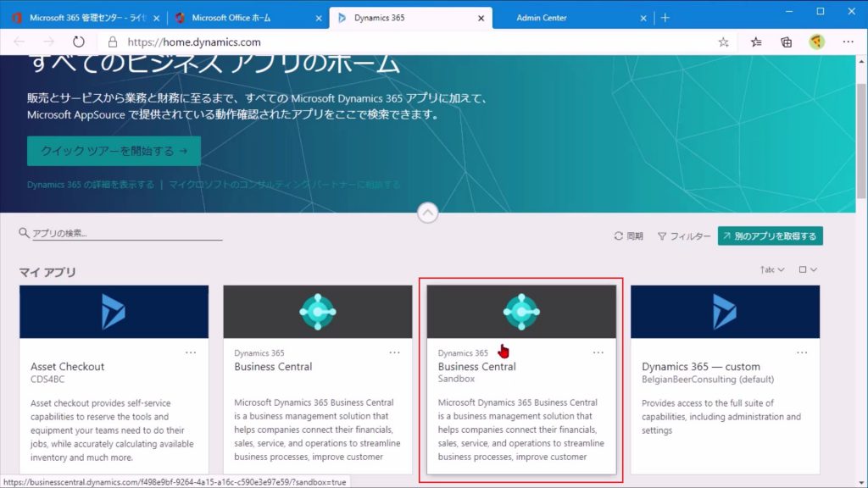Click BelgianBeerConsulting (default) label

(x=708, y=380)
